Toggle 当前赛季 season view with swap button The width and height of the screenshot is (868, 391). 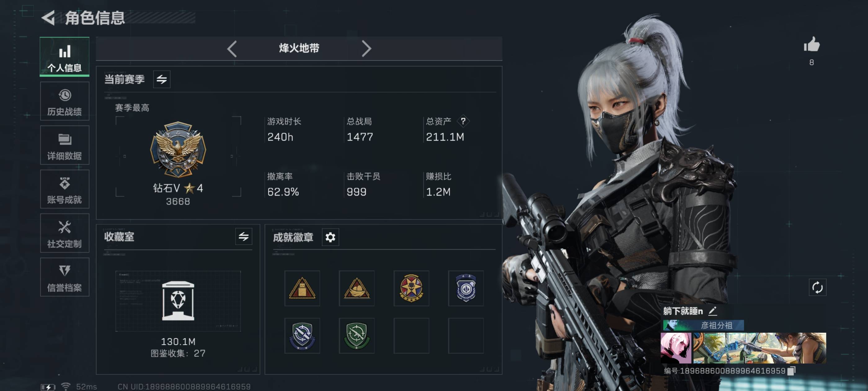[x=162, y=79]
